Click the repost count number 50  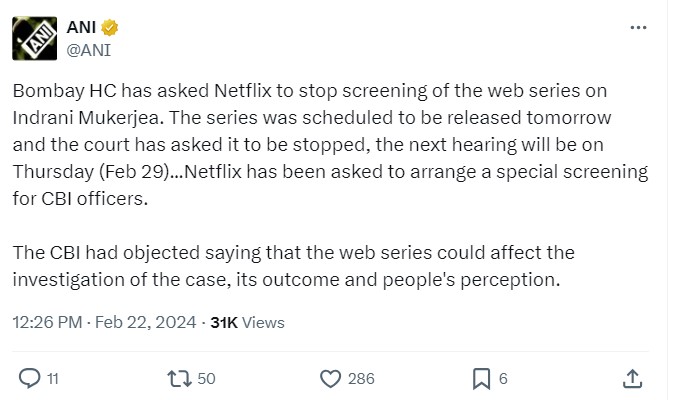point(206,378)
